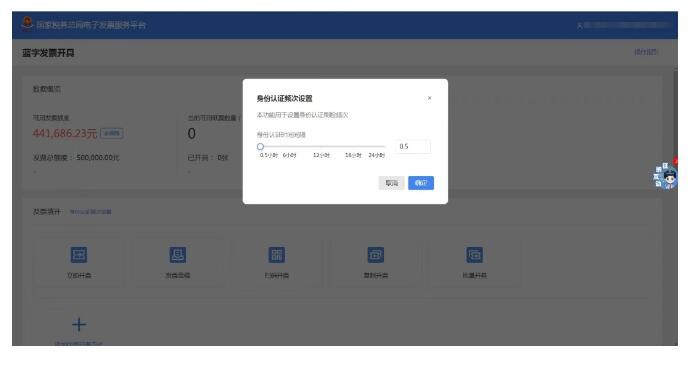Click the red amount 441,686.23元
The height and width of the screenshot is (370, 690).
65,133
